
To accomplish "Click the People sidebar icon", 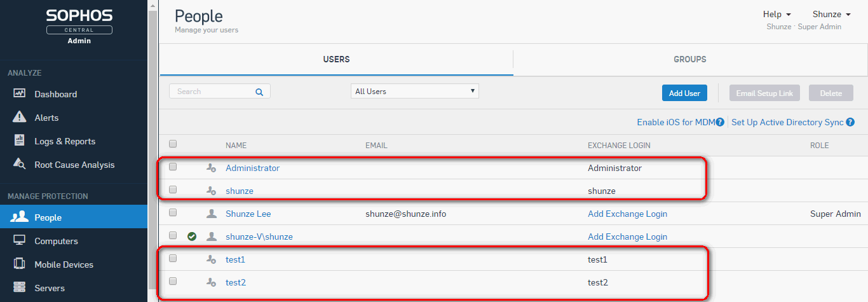I will pos(20,217).
